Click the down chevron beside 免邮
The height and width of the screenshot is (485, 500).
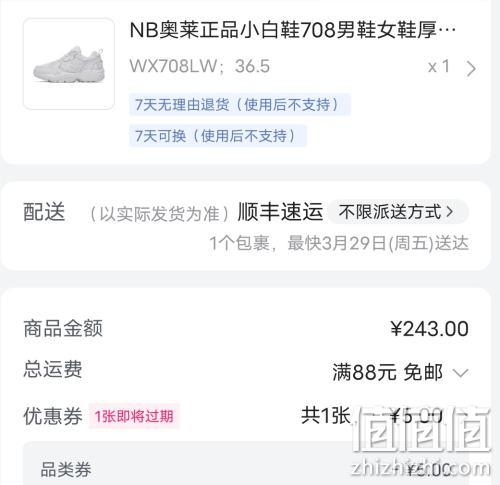(461, 373)
